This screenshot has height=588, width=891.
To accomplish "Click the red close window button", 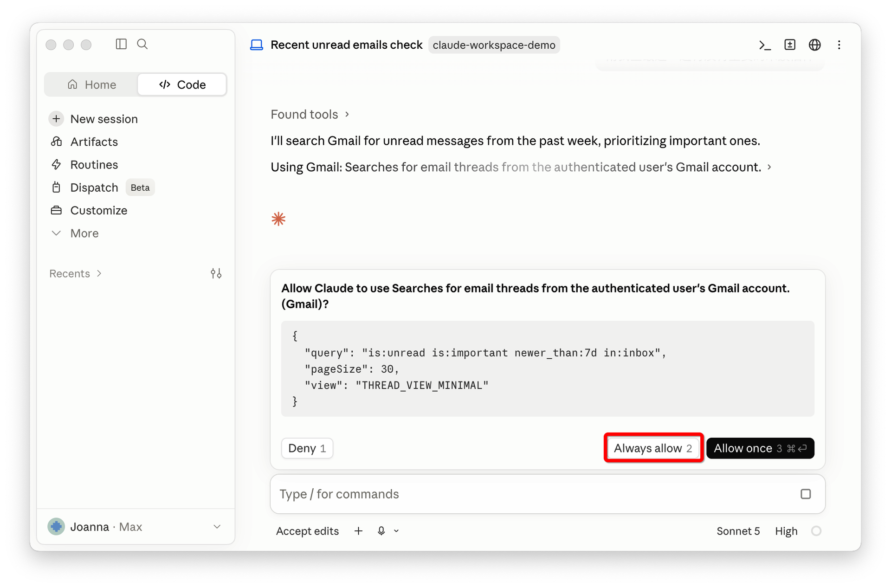I will coord(51,45).
